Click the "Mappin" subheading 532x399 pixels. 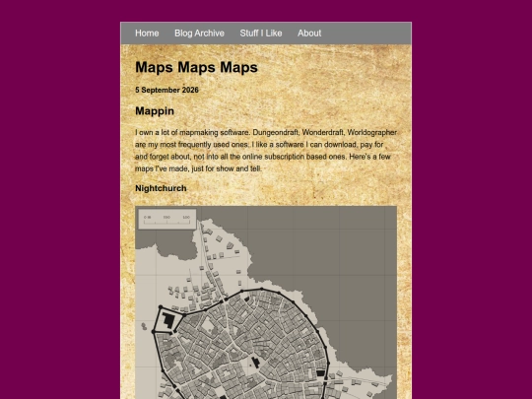(155, 111)
